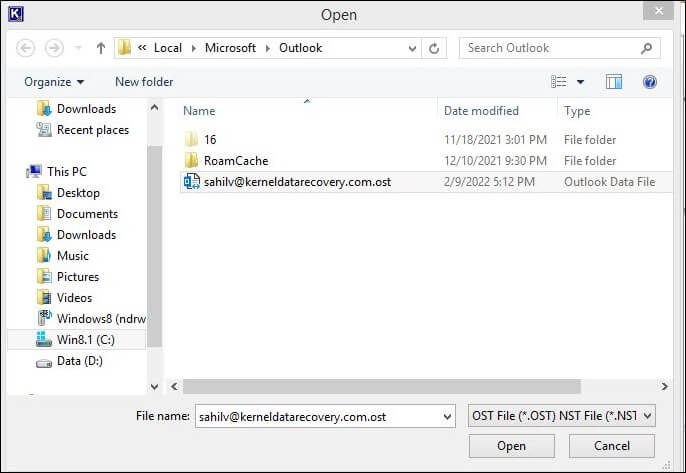Click the Cancel button

pos(612,446)
